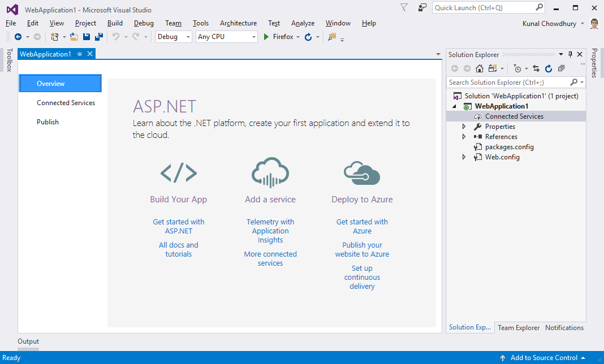The image size is (604, 364).
Task: Collapse all nodes in Solution Explorer
Action: tap(561, 68)
